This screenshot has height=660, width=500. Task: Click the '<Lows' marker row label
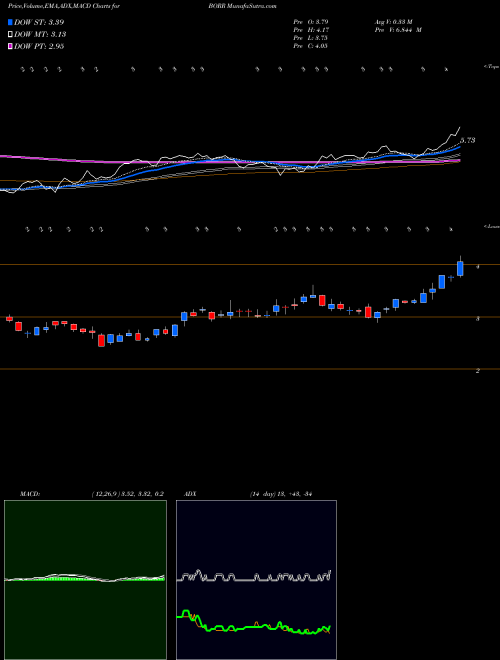coord(491,226)
